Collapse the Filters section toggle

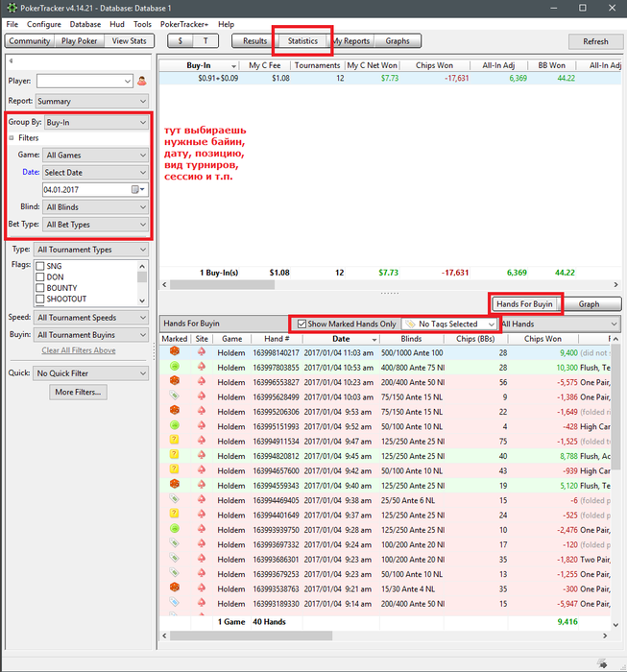click(12, 138)
